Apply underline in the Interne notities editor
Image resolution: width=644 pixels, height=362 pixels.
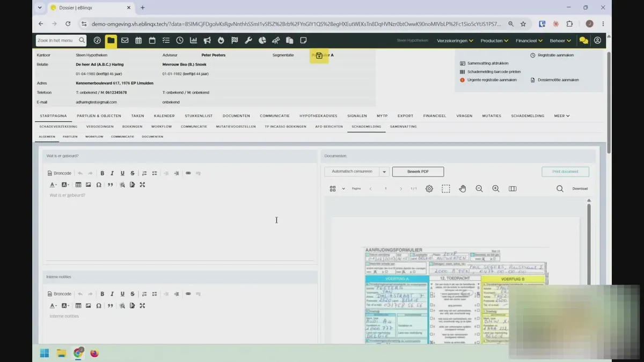pyautogui.click(x=122, y=294)
